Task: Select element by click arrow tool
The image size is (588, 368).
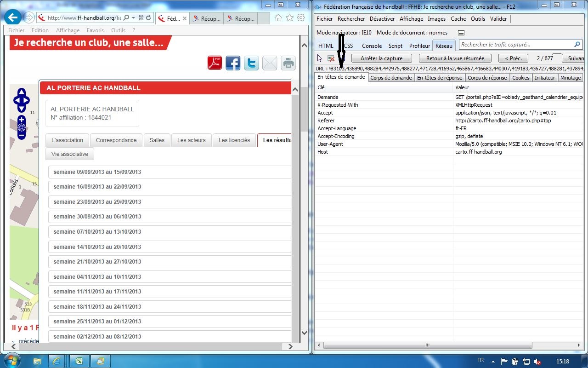Action: click(320, 58)
